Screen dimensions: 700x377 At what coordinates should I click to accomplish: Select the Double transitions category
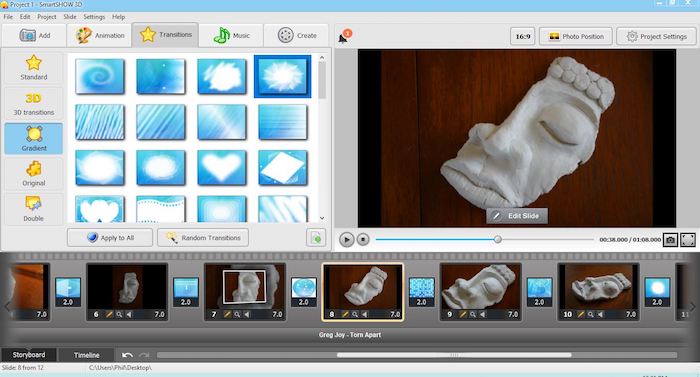(33, 209)
